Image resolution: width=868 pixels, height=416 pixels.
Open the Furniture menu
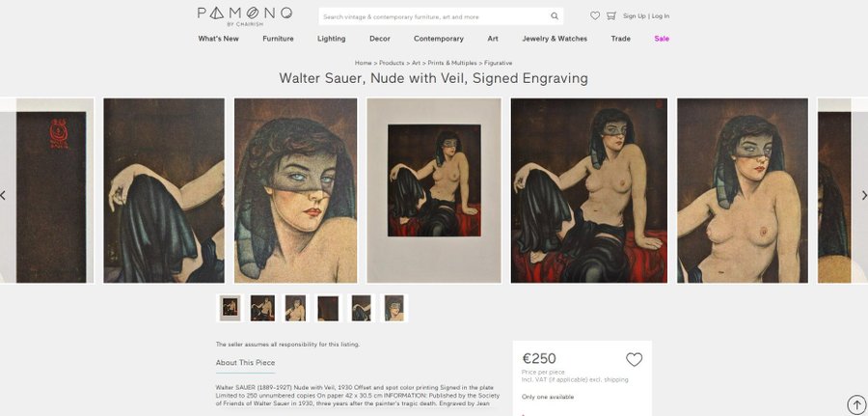pyautogui.click(x=278, y=39)
